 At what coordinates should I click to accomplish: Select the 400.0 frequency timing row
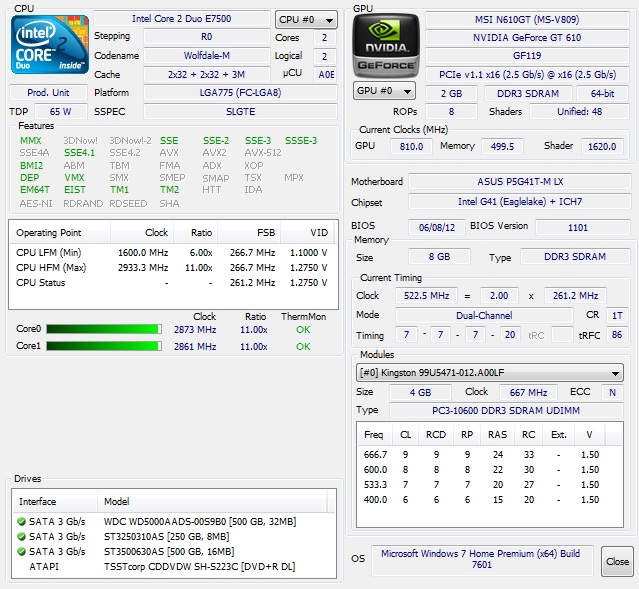(x=489, y=499)
